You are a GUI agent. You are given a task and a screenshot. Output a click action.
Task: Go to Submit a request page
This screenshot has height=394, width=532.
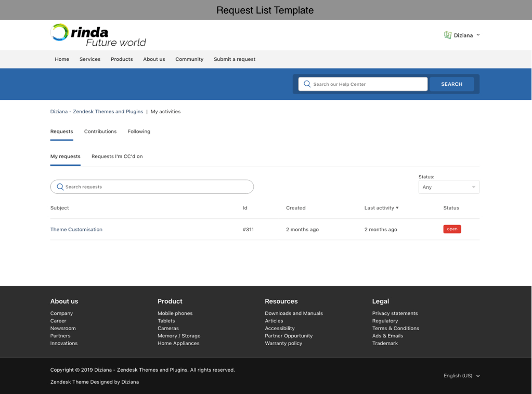coord(235,59)
